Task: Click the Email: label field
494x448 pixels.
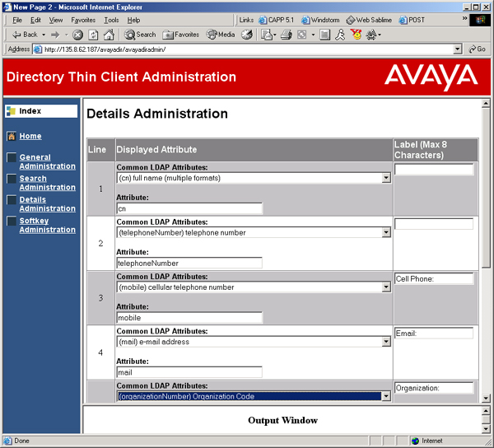Action: (x=434, y=334)
